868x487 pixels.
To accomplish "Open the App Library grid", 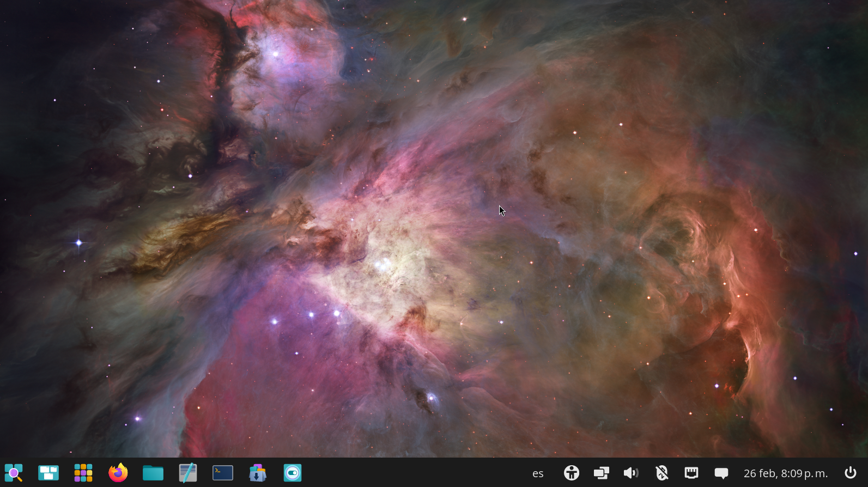I will (x=83, y=473).
